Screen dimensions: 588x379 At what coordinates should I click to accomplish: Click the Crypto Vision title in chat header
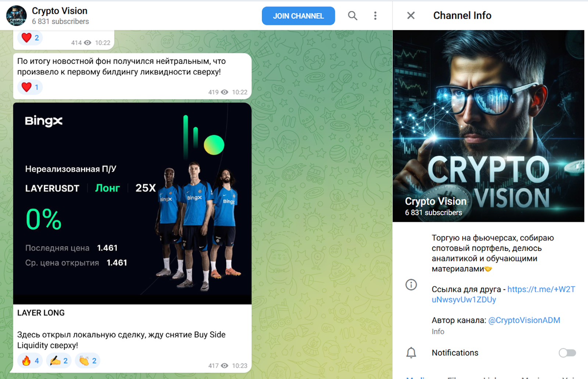(x=60, y=11)
